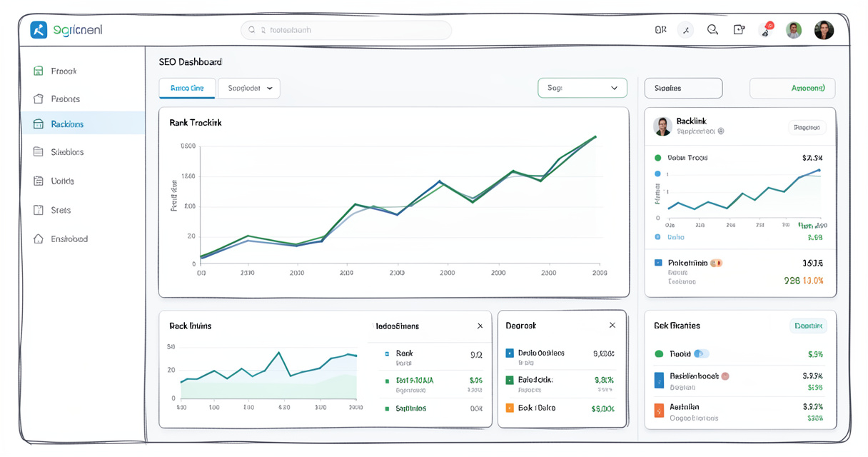868x457 pixels.
Task: Select the highlighted Racklons sidebar item
Action: (x=83, y=124)
